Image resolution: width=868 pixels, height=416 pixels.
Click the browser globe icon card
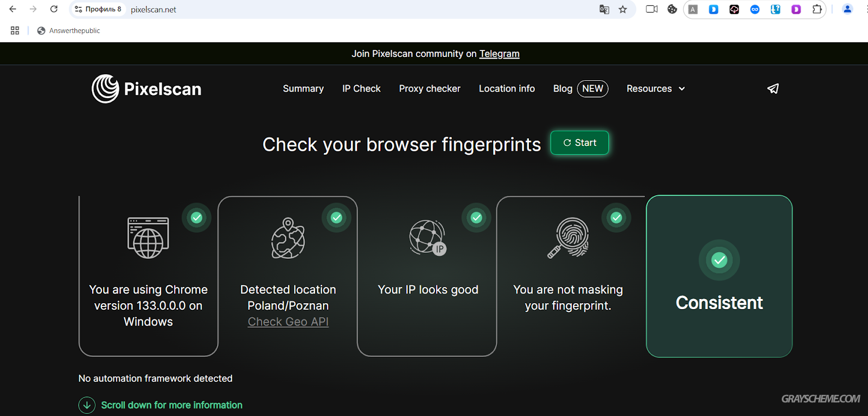point(148,238)
